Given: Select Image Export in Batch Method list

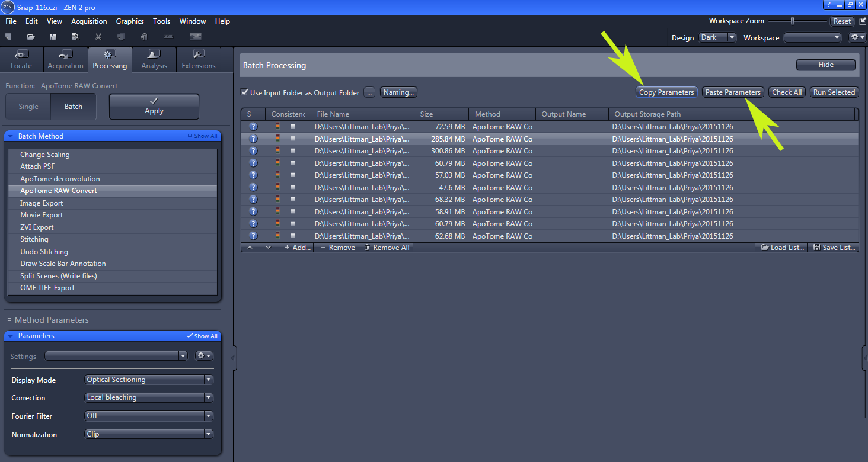Looking at the screenshot, I should (42, 203).
